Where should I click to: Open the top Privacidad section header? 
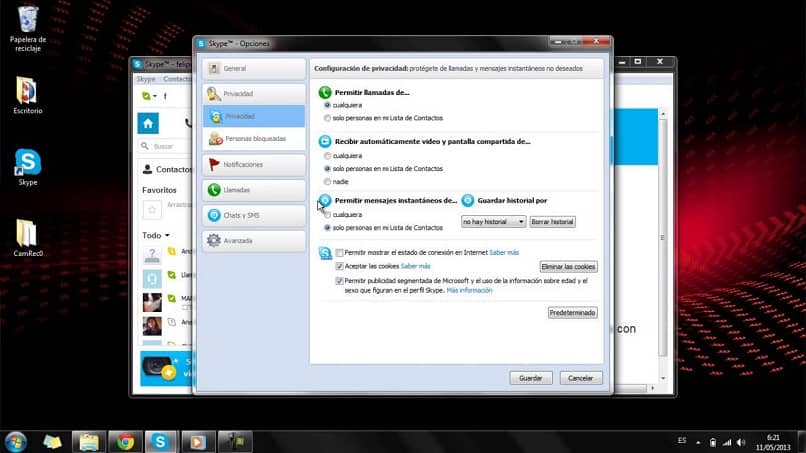click(x=254, y=94)
